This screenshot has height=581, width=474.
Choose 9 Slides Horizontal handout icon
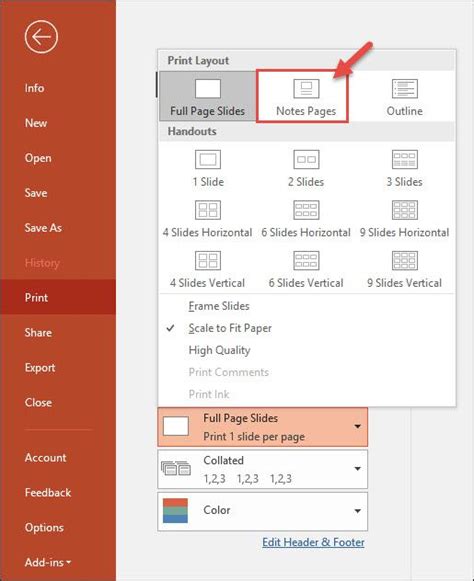[x=405, y=210]
